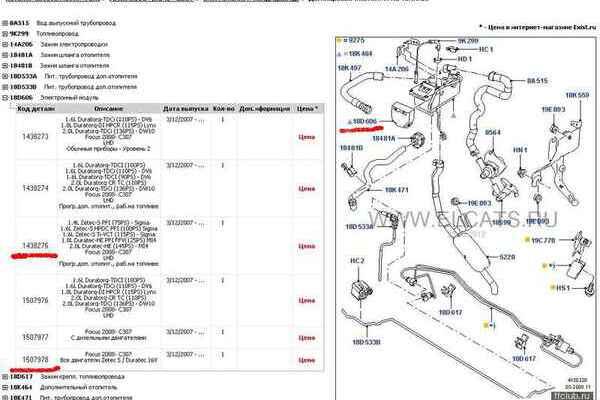Select part code 1438276 cell
The height and width of the screenshot is (400, 600).
36,245
